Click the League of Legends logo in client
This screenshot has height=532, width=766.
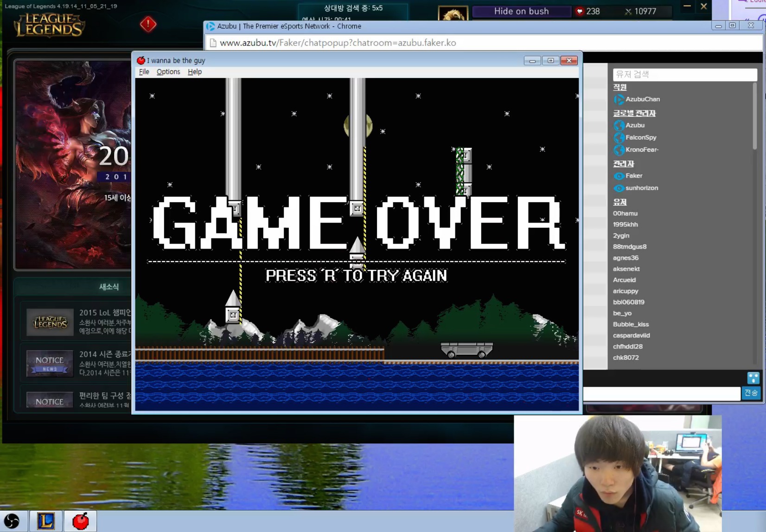click(49, 25)
